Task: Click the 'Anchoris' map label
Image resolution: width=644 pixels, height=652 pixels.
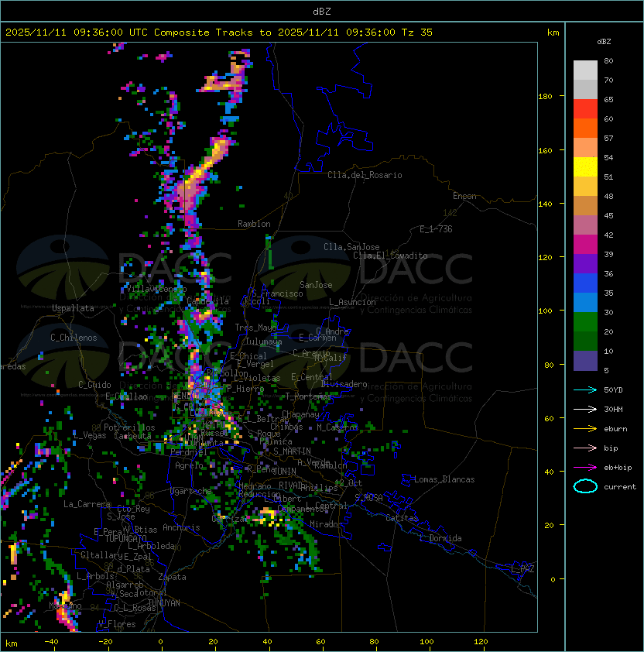Action: point(181,527)
